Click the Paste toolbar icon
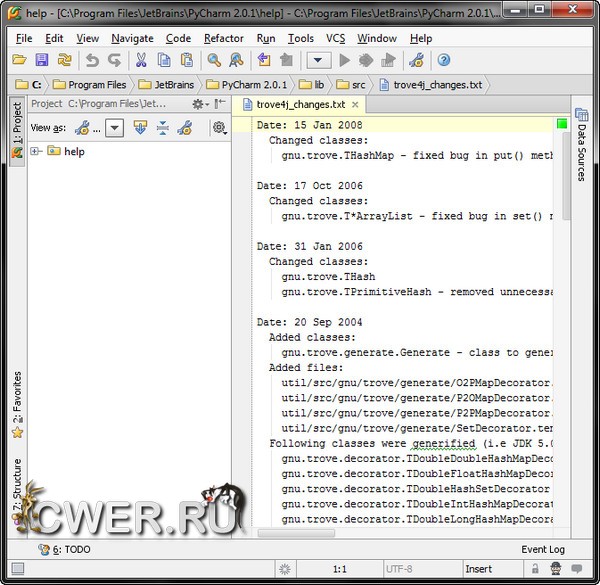 (x=187, y=60)
